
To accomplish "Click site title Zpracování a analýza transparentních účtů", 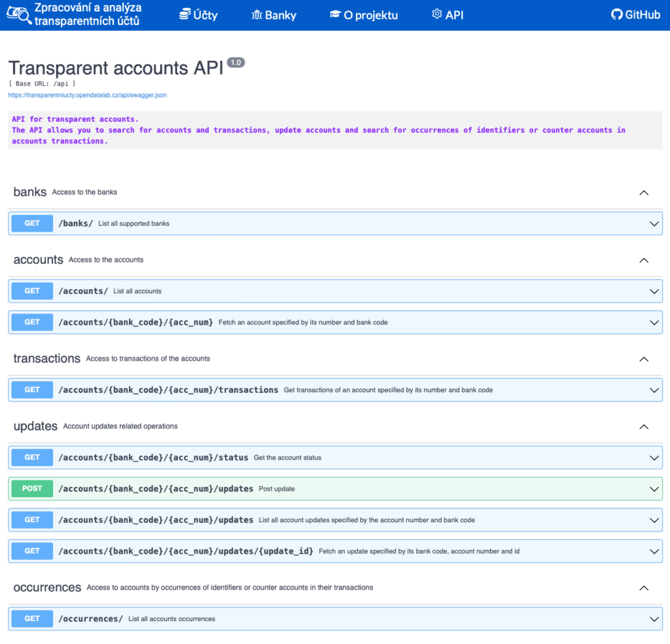I will coord(88,14).
